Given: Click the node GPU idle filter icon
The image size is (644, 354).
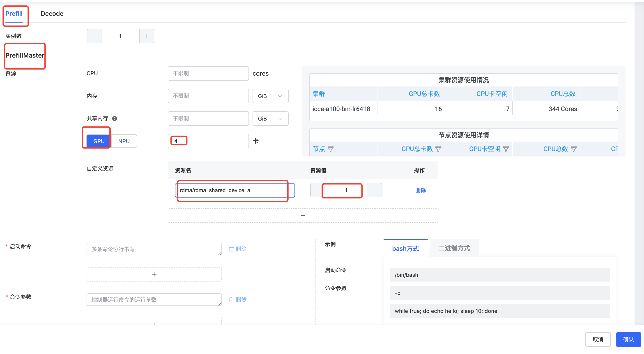Looking at the screenshot, I should tap(506, 149).
